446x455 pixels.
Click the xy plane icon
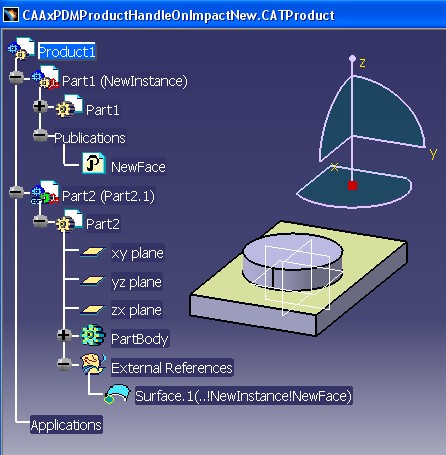93,252
